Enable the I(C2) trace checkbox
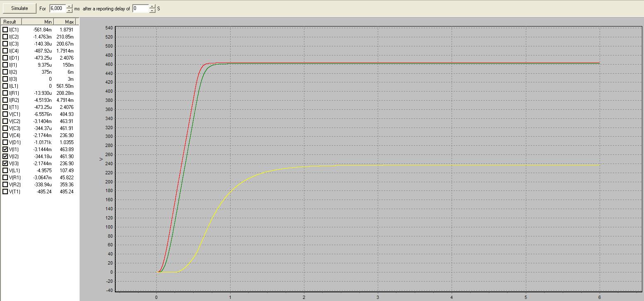The image size is (644, 301). pyautogui.click(x=5, y=37)
